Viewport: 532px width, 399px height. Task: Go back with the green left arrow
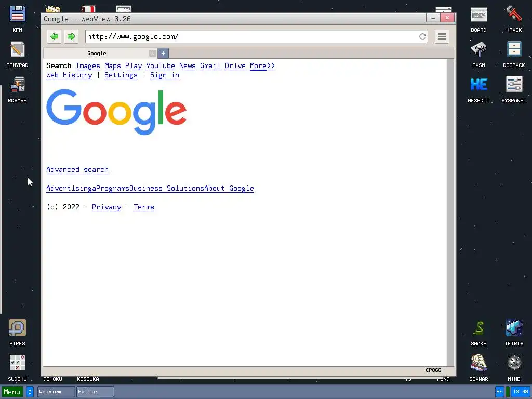tap(54, 36)
